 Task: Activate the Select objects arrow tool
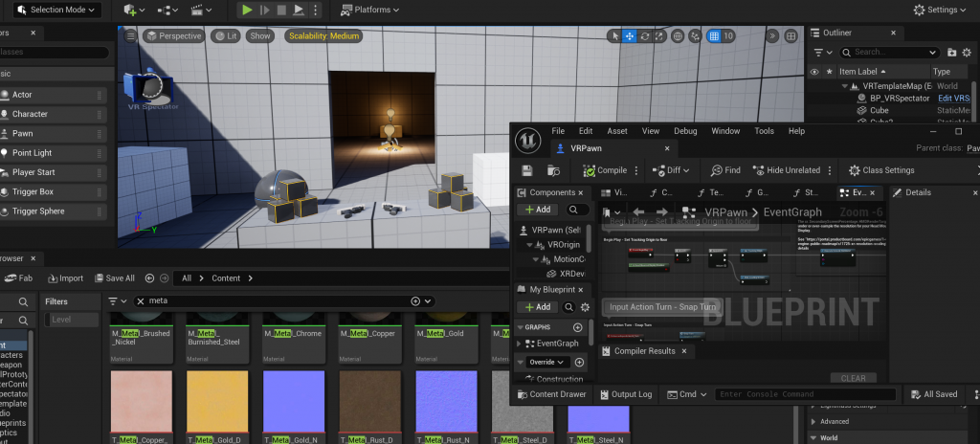tap(615, 36)
